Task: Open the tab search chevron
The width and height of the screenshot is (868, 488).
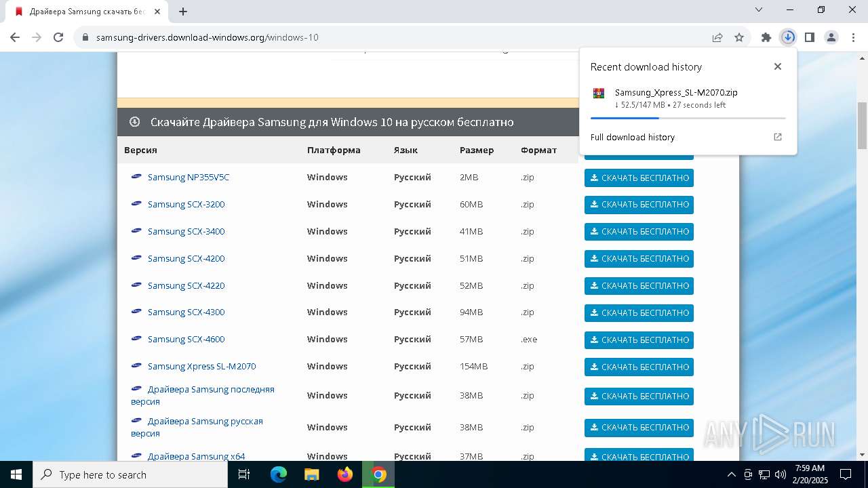Action: tap(759, 9)
